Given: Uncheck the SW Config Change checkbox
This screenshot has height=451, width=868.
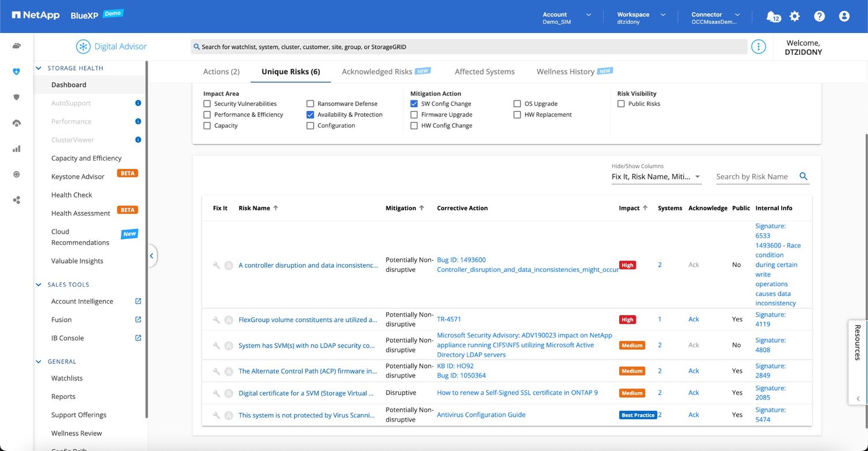Looking at the screenshot, I should pyautogui.click(x=414, y=104).
